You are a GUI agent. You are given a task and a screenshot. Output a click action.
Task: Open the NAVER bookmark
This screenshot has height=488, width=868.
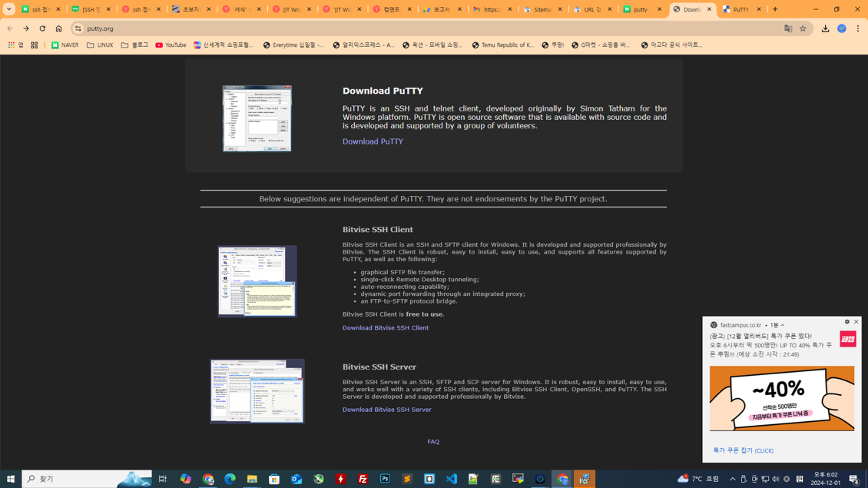point(65,45)
